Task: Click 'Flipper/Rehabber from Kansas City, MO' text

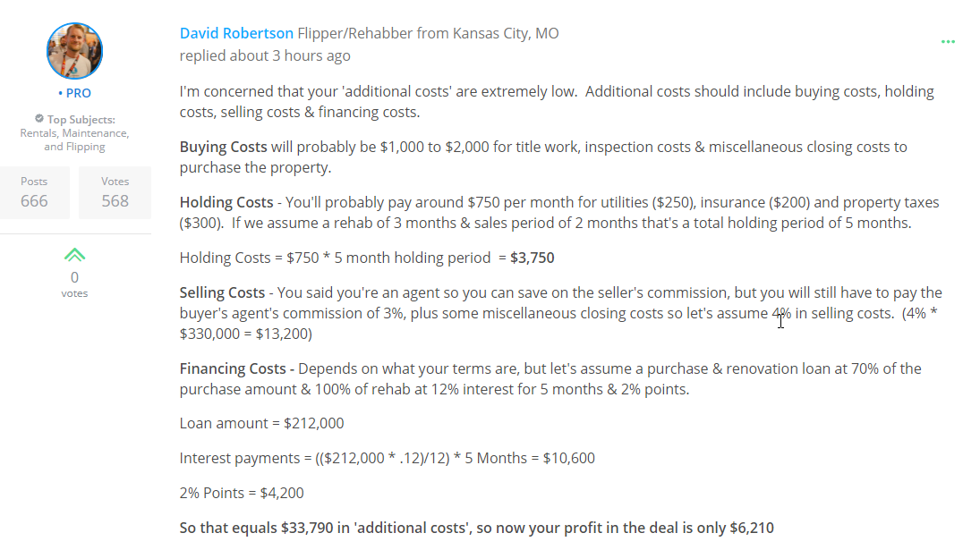Action: coord(428,33)
